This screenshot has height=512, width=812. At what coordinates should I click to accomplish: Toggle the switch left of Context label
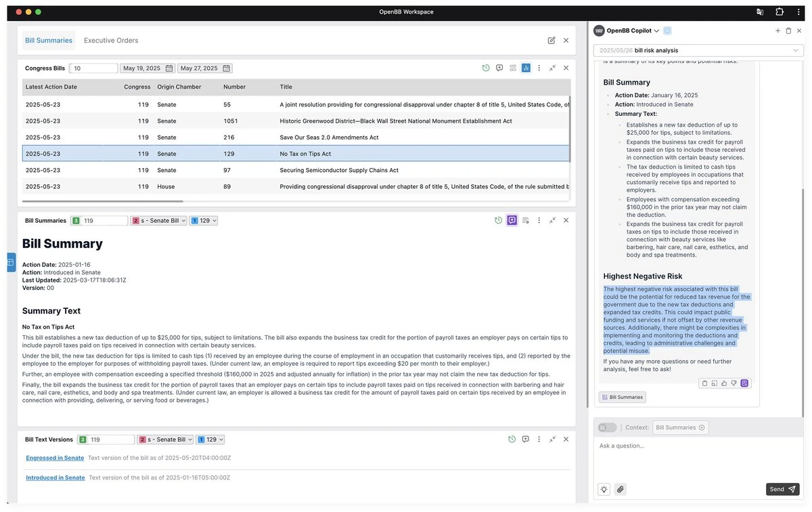[x=607, y=427]
